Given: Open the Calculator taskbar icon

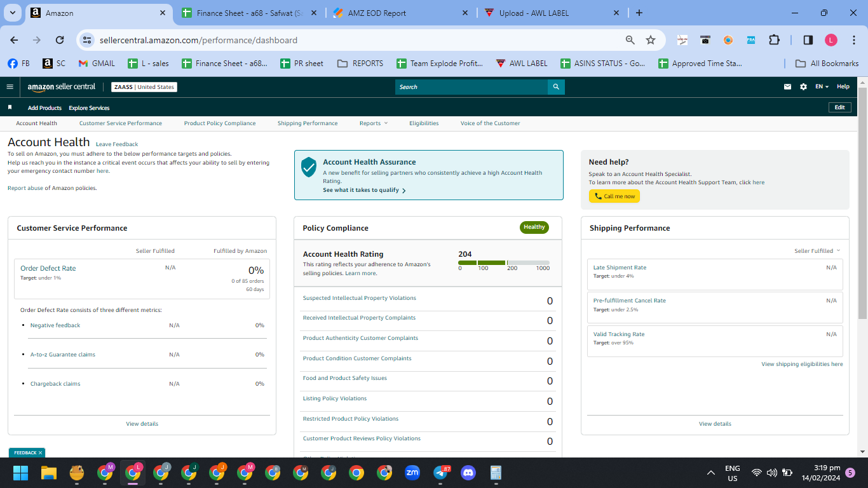Looking at the screenshot, I should [x=496, y=473].
